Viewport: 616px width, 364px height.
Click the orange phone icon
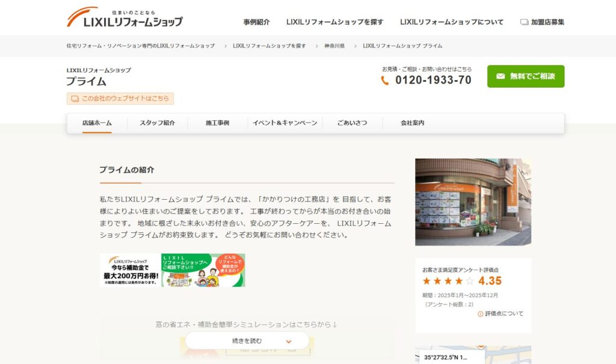[385, 81]
